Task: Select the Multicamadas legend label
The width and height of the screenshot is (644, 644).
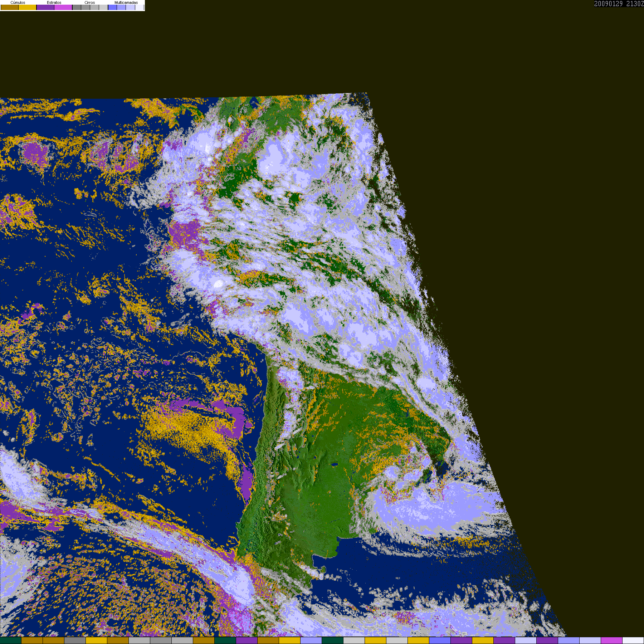Action: click(126, 3)
